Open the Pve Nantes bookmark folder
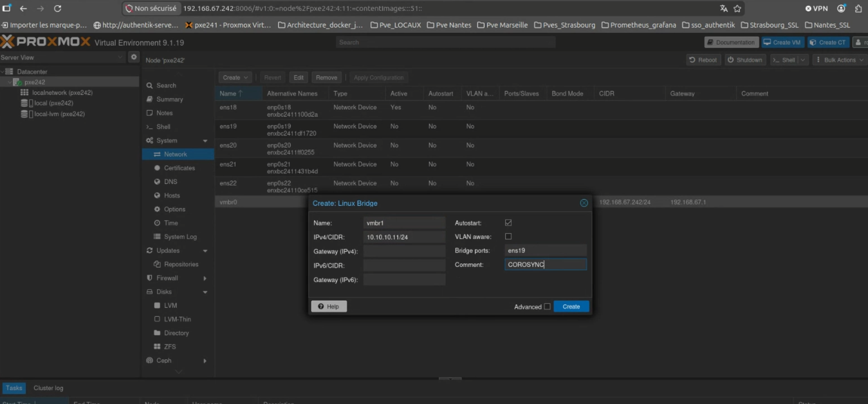This screenshot has width=868, height=404. pyautogui.click(x=449, y=25)
